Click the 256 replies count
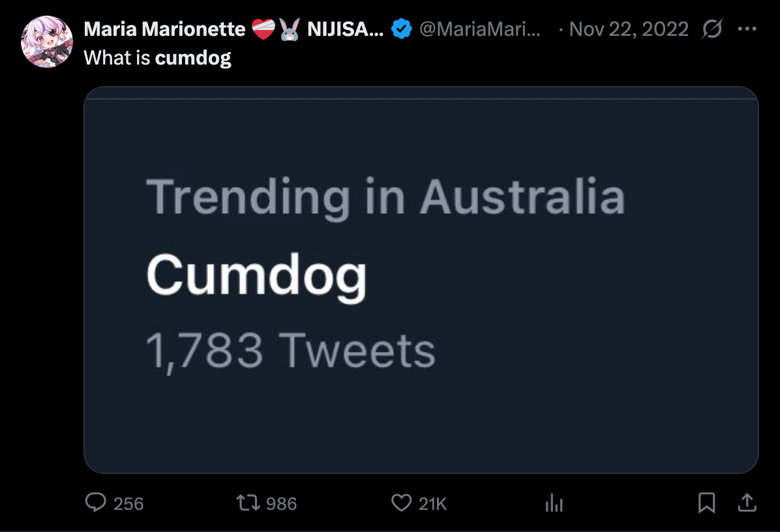The height and width of the screenshot is (532, 780). (128, 504)
